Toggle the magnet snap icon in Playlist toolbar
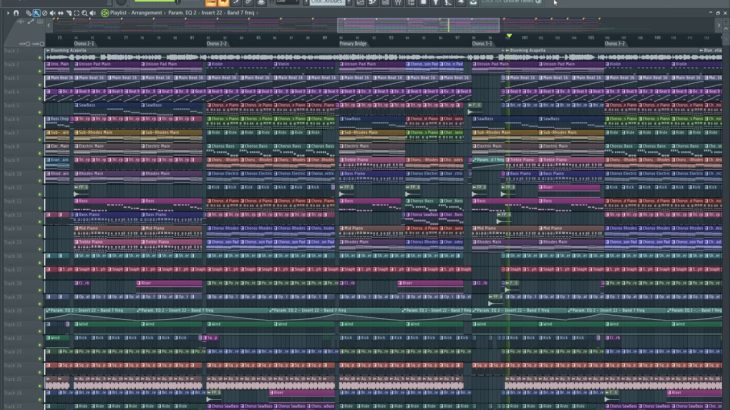This screenshot has width=730, height=410. (16, 13)
